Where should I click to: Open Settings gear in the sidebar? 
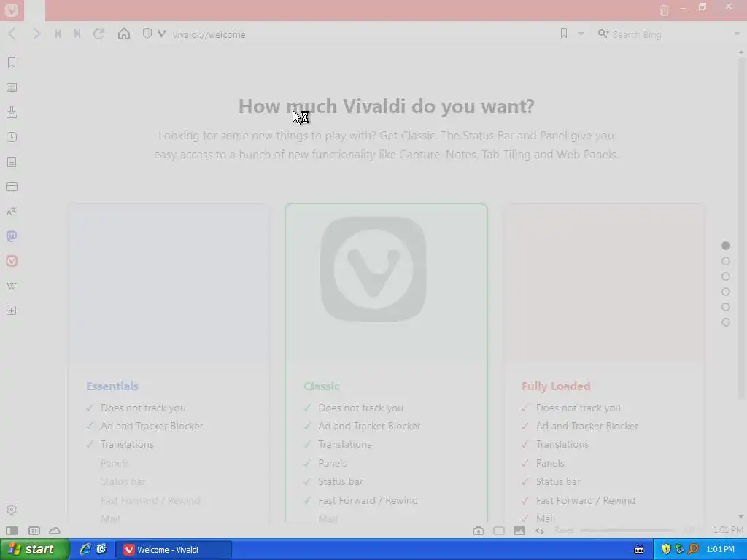[x=12, y=510]
